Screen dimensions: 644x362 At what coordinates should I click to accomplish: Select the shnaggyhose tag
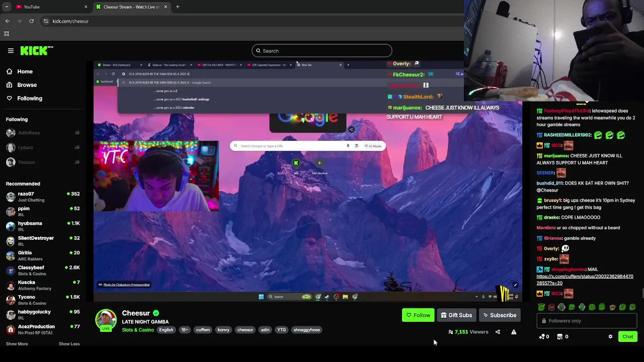[306, 330]
